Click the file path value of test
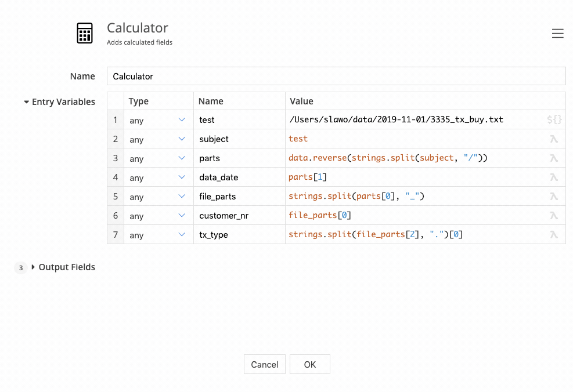Screen dimensions: 573x392 [x=396, y=119]
